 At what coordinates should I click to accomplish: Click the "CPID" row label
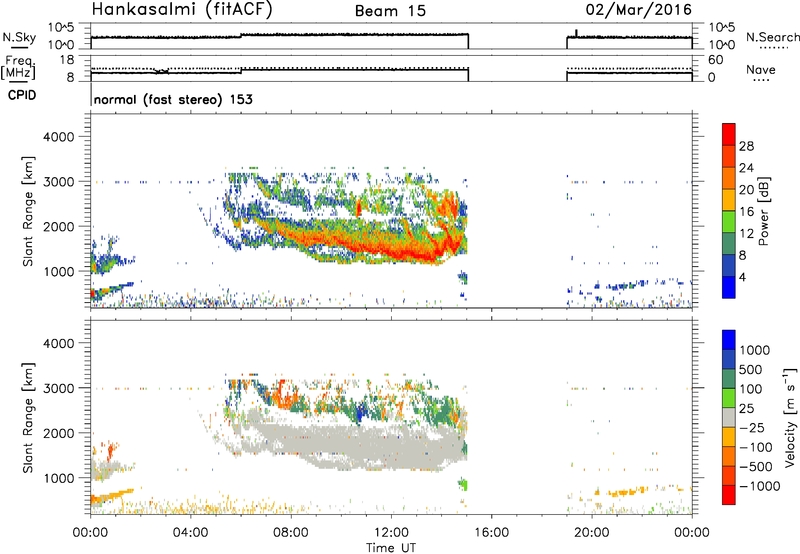(21, 95)
